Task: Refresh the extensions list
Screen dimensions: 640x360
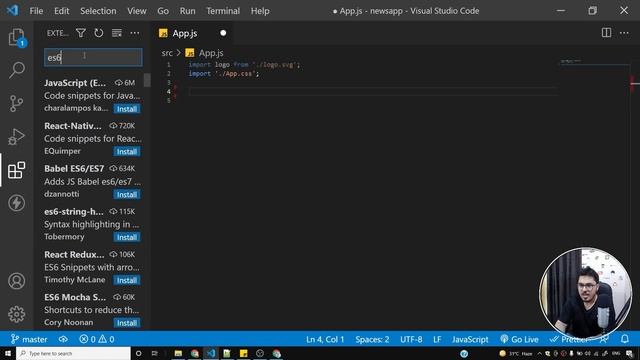Action: (x=99, y=33)
